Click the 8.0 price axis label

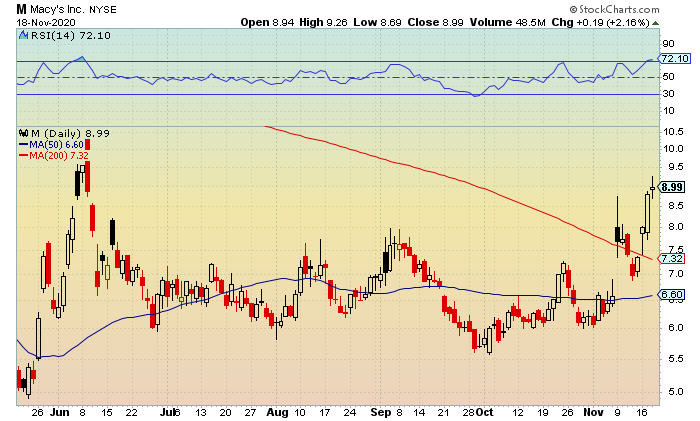(x=676, y=227)
